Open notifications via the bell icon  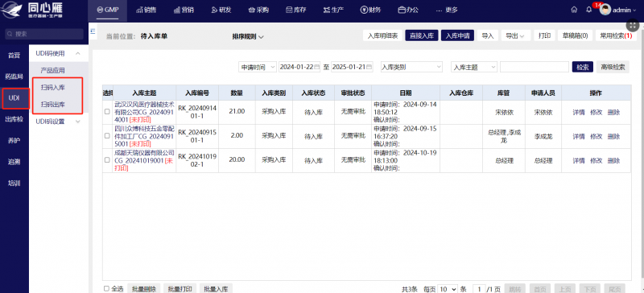point(589,10)
